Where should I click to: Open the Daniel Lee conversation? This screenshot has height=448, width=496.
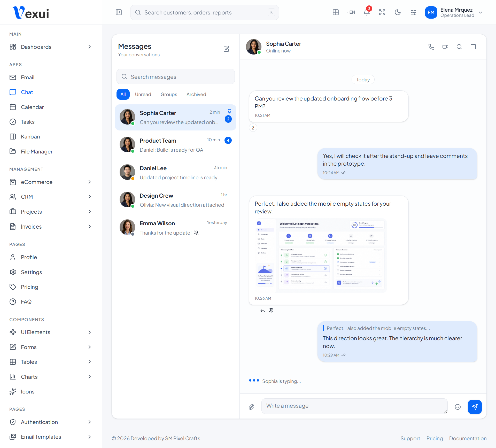tap(176, 173)
